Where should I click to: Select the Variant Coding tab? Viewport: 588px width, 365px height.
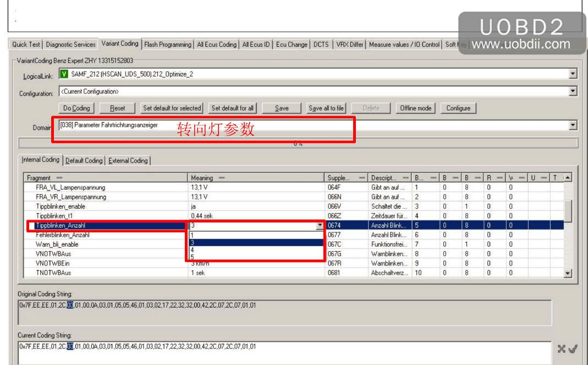tap(120, 43)
